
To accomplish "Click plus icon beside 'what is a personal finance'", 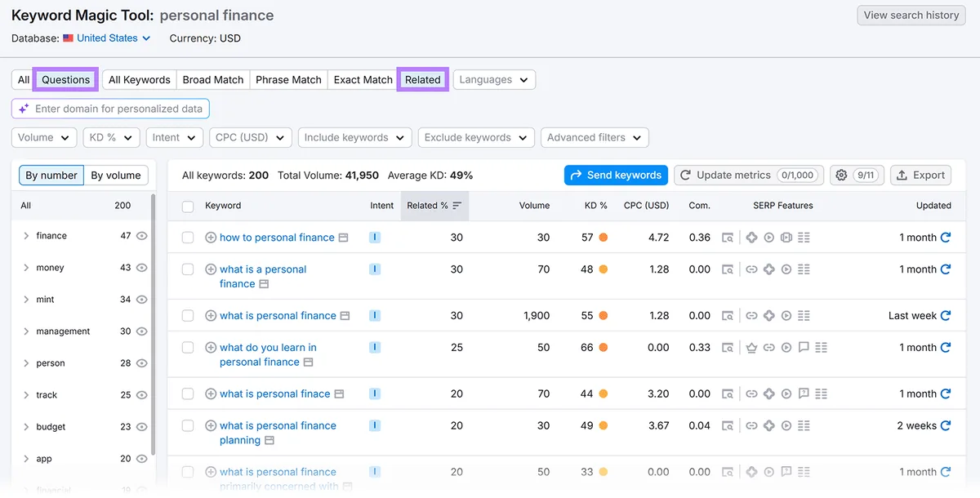I will [211, 269].
